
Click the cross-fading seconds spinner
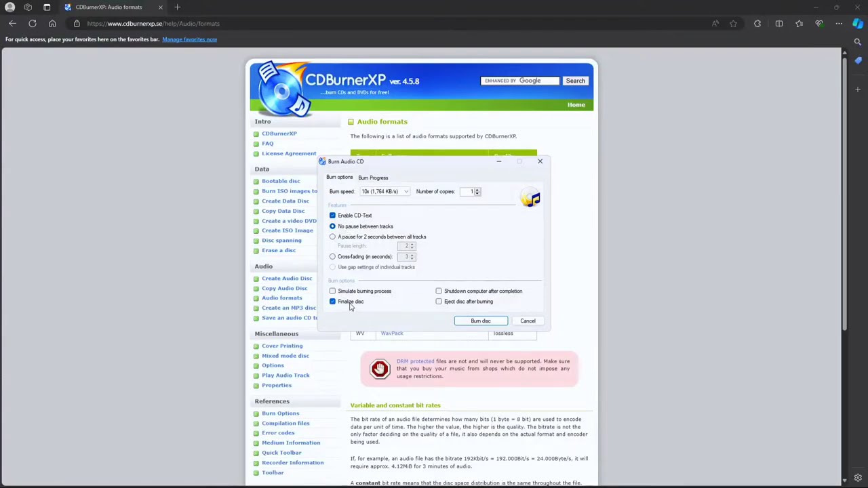[x=412, y=257]
